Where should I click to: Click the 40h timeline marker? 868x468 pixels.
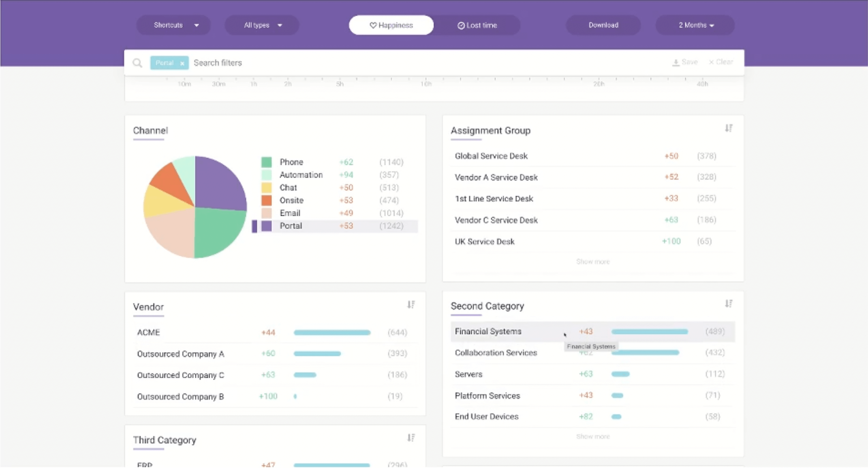pos(702,84)
